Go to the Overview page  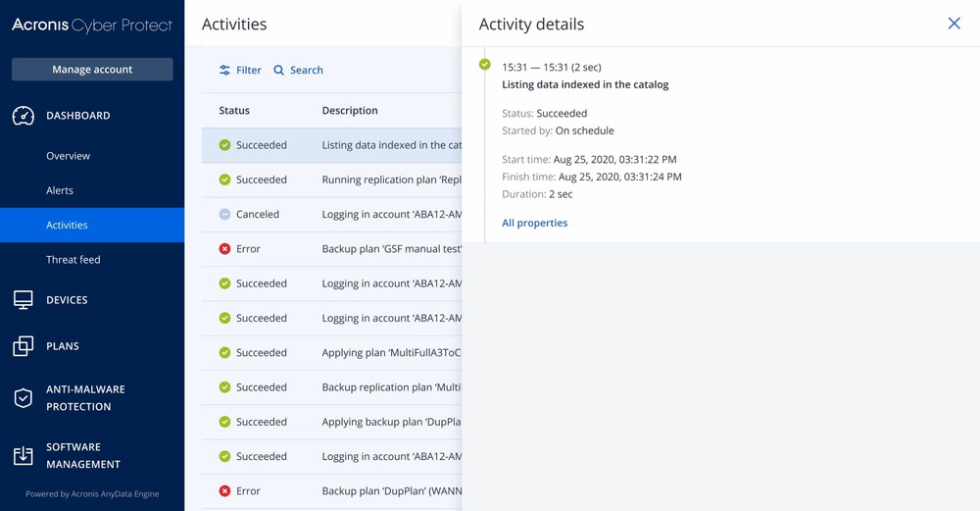tap(69, 156)
